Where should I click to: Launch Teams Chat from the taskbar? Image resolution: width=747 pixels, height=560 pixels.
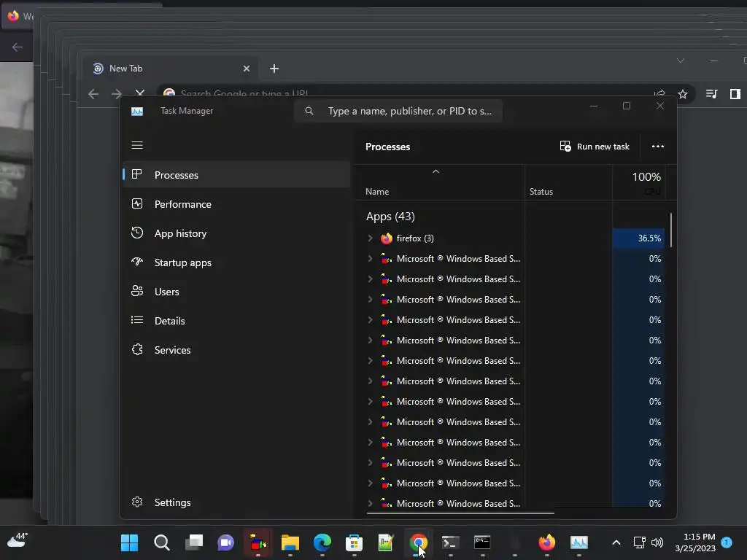tap(226, 542)
